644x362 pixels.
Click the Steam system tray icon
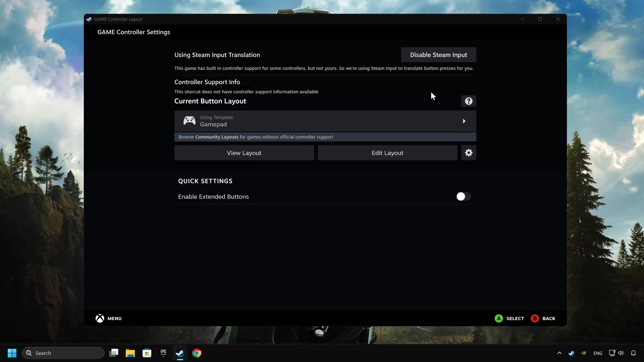[571, 353]
